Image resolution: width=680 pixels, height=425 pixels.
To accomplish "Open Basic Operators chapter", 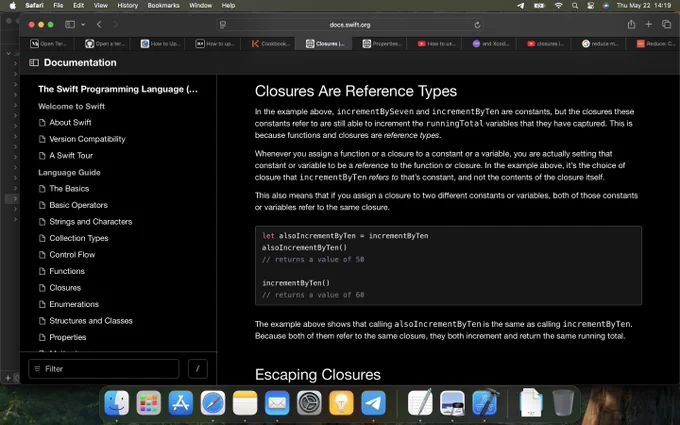I will [78, 205].
